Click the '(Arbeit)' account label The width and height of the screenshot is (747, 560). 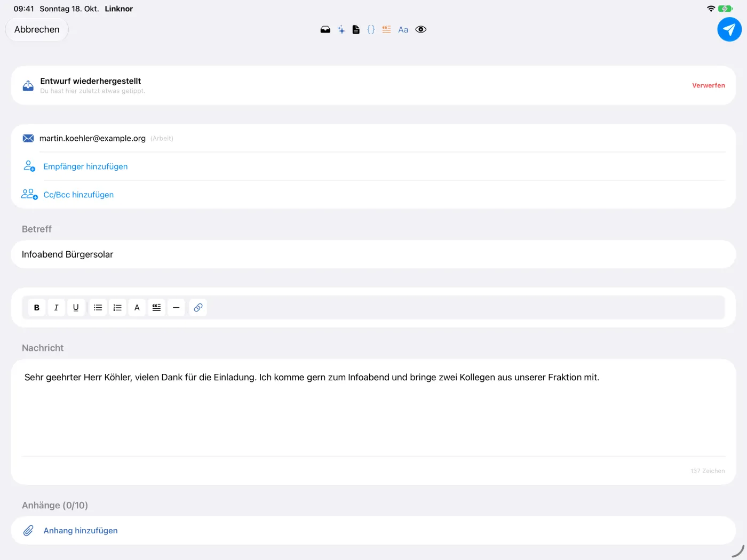click(x=162, y=139)
